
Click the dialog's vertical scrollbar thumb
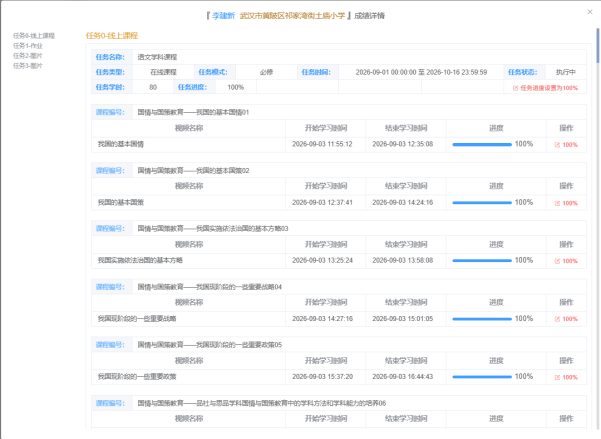(x=598, y=45)
